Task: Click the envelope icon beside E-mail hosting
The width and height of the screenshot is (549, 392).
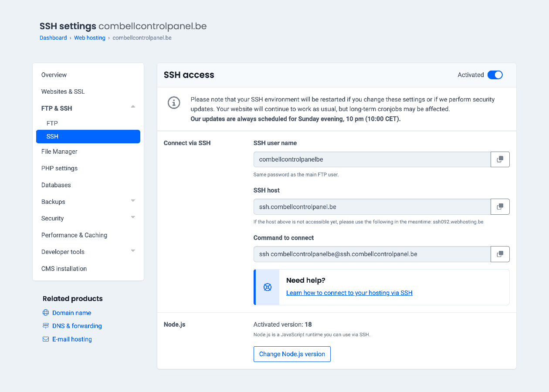Action: 46,339
